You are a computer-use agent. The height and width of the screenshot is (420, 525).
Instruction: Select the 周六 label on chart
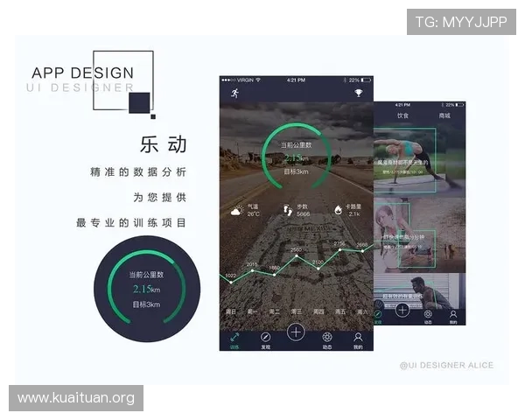362,311
